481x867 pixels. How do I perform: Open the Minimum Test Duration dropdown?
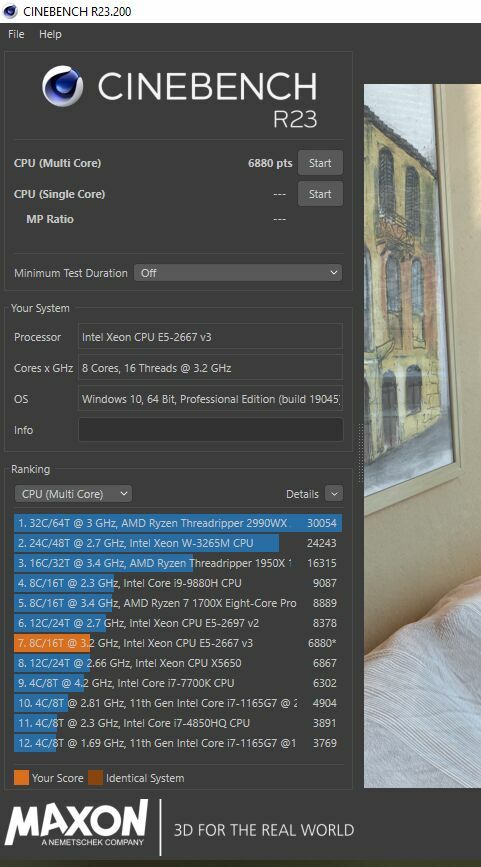click(238, 273)
